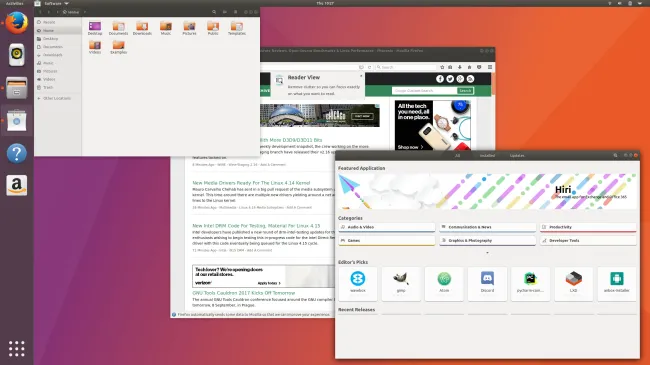This screenshot has height=365, width=650.
Task: Open Firefox from the dock
Action: click(x=17, y=22)
